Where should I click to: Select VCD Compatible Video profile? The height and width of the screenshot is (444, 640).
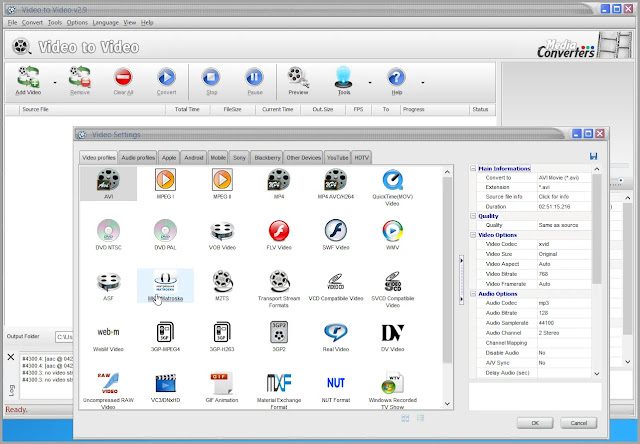(336, 286)
